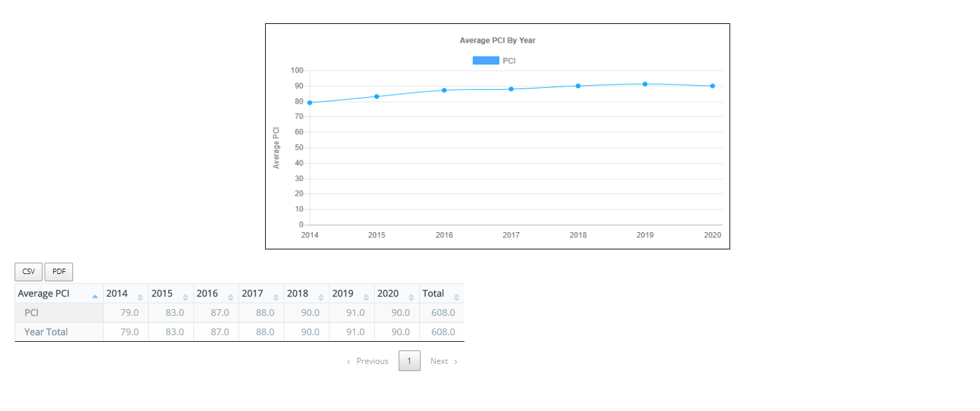Download the table using the PDF button
This screenshot has width=980, height=411.
point(58,272)
